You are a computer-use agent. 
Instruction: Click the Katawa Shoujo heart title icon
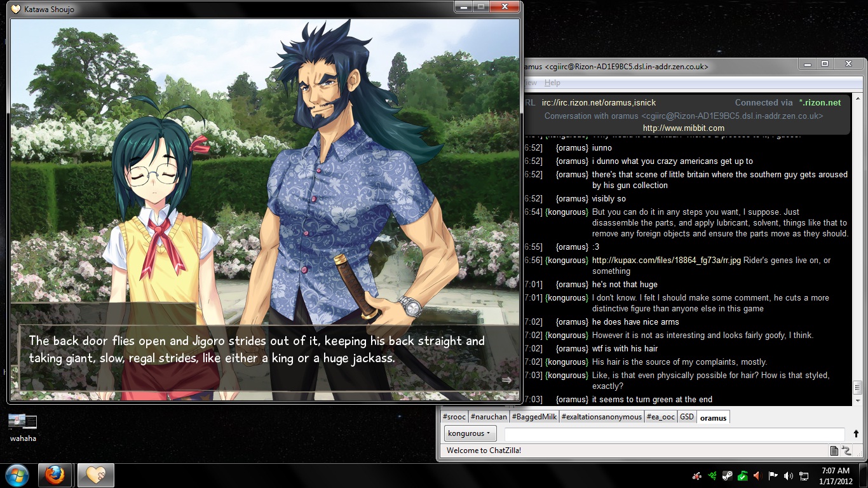(x=16, y=9)
